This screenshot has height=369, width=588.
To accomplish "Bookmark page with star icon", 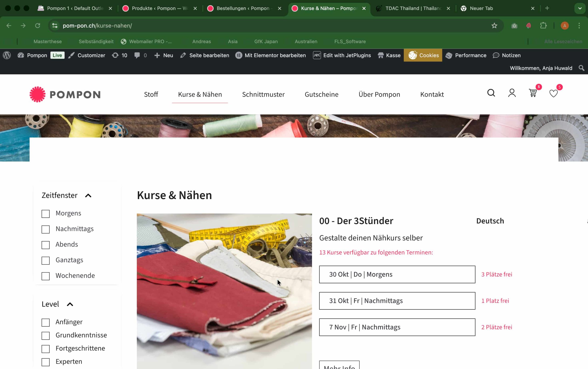I will (494, 26).
